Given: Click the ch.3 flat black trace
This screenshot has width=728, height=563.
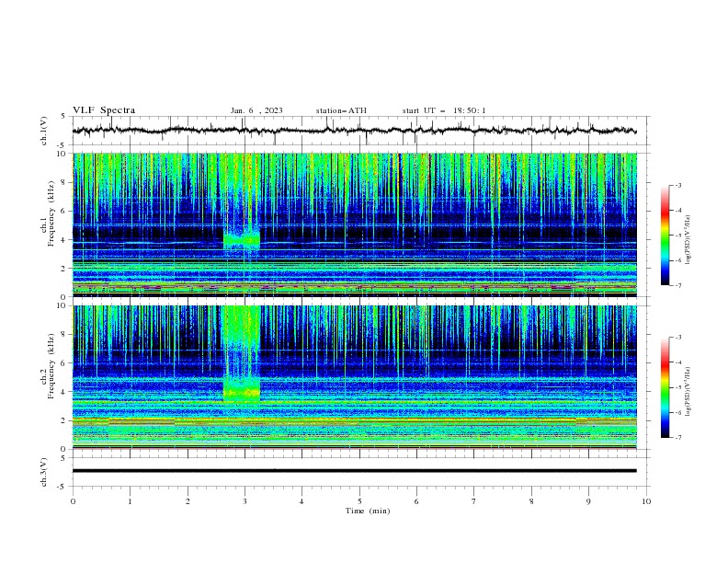Looking at the screenshot, I should 354,471.
